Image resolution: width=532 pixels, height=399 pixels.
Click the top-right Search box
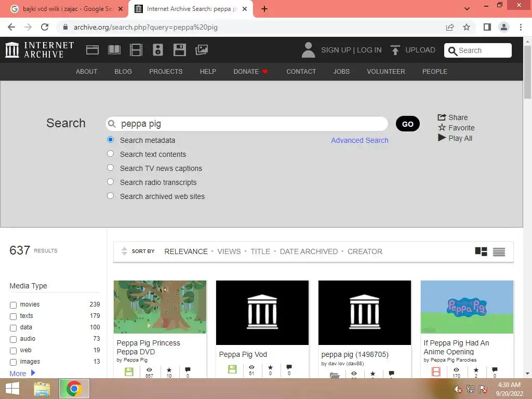[478, 50]
